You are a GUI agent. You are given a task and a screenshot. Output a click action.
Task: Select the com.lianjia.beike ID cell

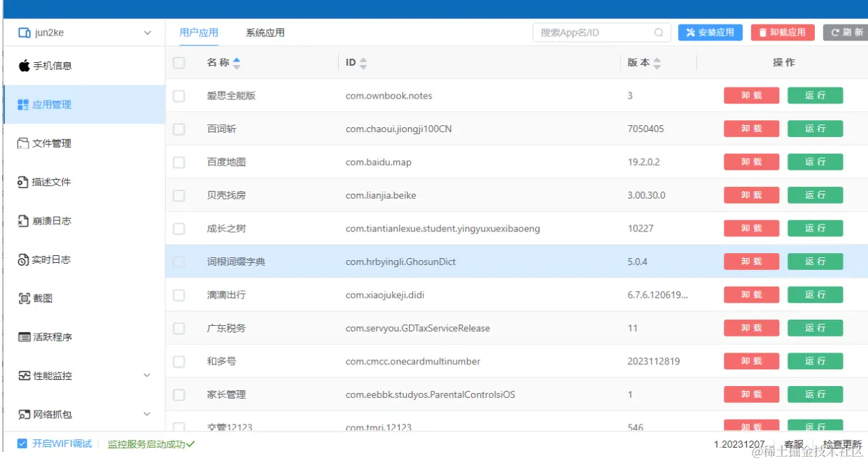pyautogui.click(x=381, y=196)
